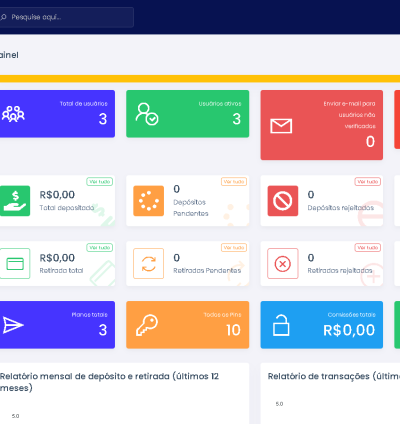Click the Todos os Pins key icon
This screenshot has width=400, height=424.
click(147, 325)
